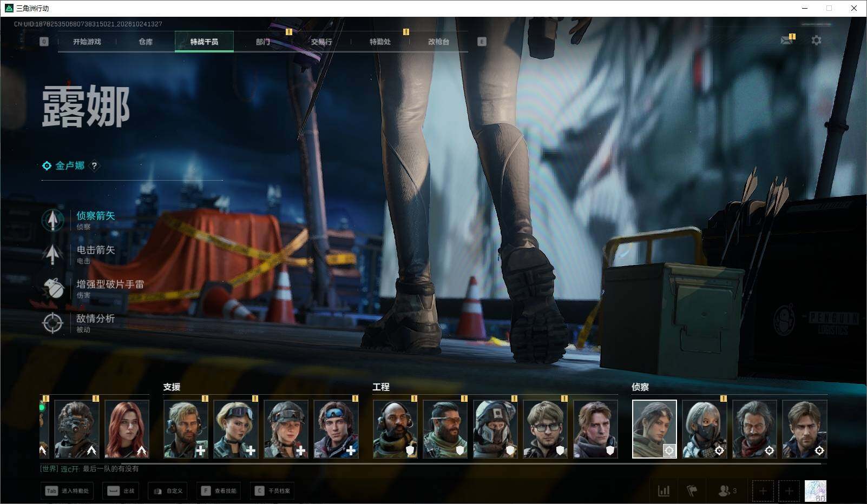Image resolution: width=867 pixels, height=504 pixels.
Task: Click the world chat message line
Action: coord(89,469)
